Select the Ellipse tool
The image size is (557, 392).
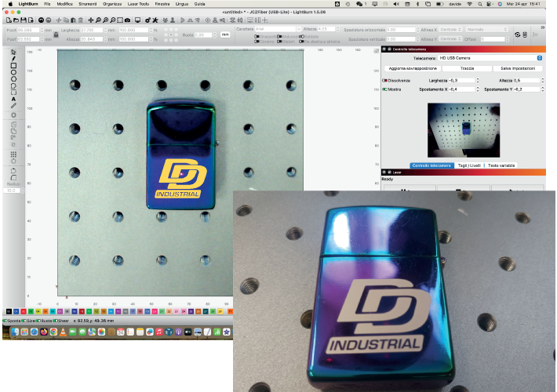point(13,72)
